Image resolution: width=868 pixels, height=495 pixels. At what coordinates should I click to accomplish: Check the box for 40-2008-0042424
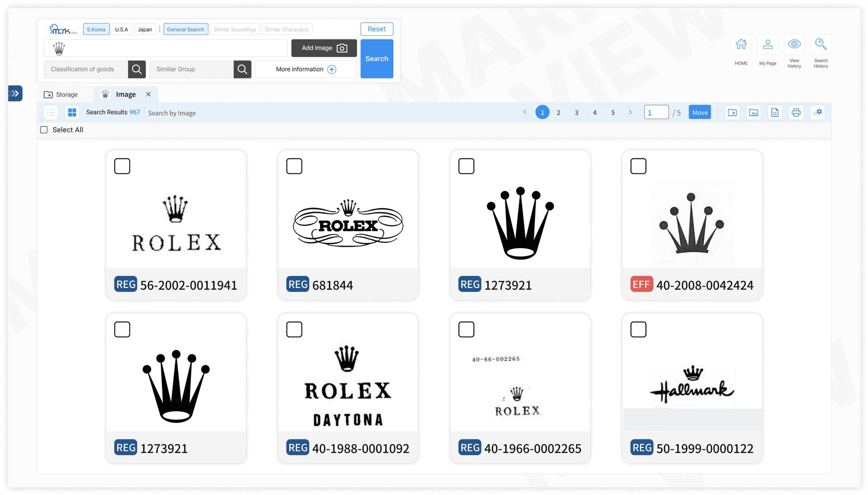(638, 166)
